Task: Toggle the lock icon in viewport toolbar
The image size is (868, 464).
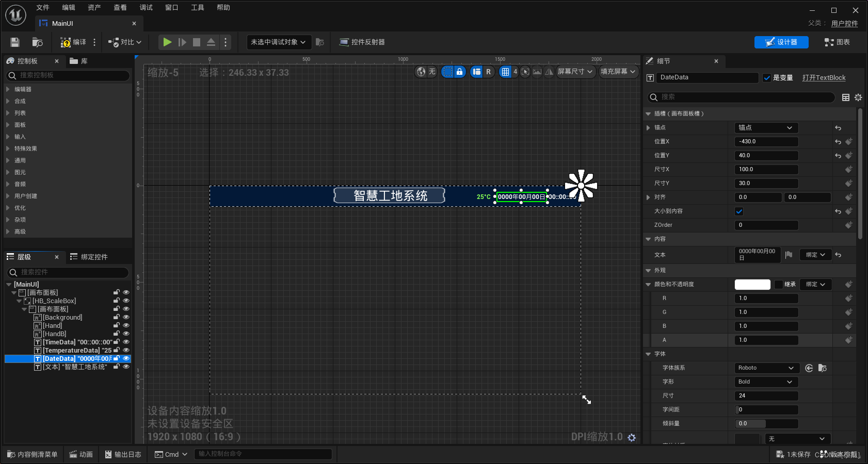Action: click(x=459, y=72)
